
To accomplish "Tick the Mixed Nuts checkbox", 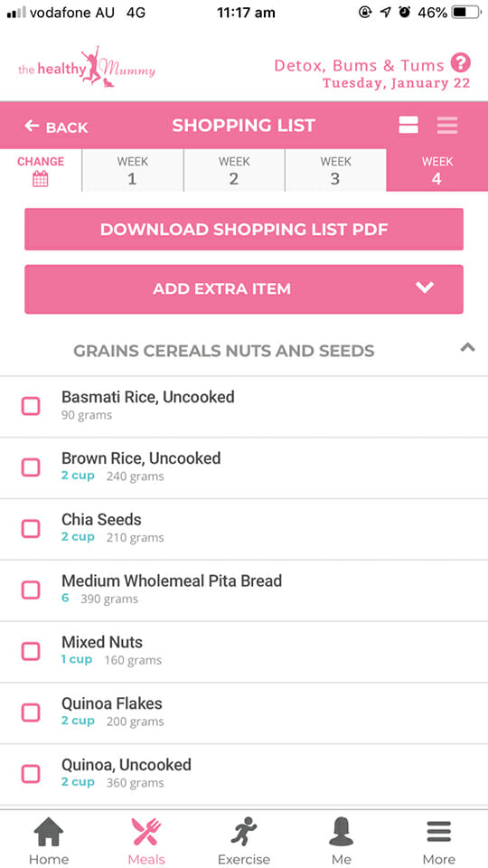I will [x=31, y=651].
